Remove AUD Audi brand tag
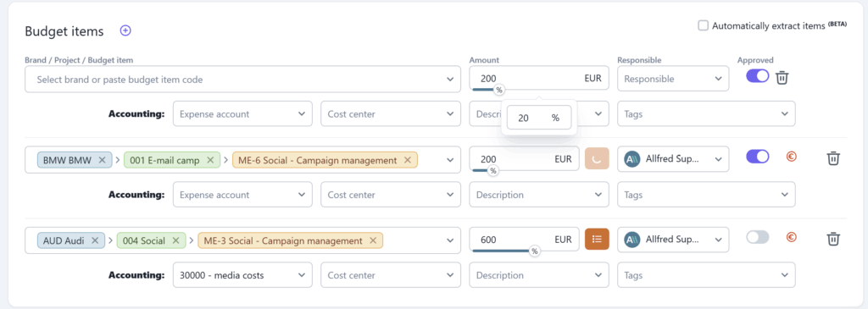The height and width of the screenshot is (309, 868). coord(95,240)
